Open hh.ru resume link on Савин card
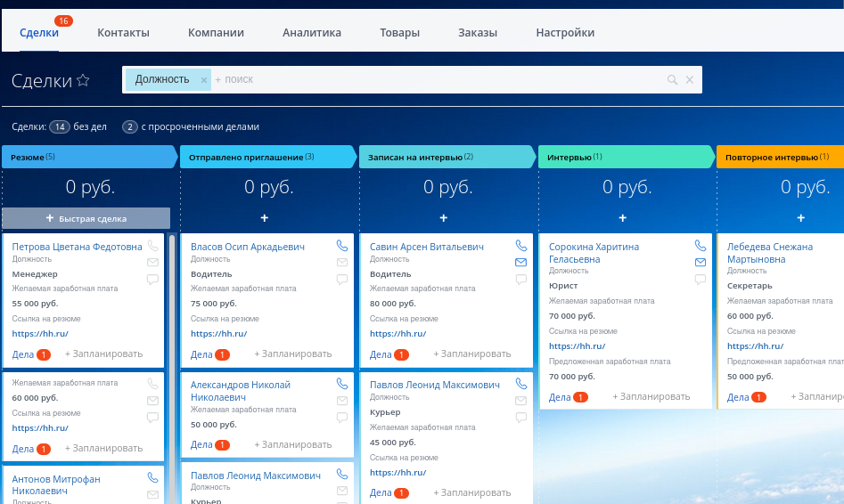This screenshot has width=844, height=504. [397, 334]
